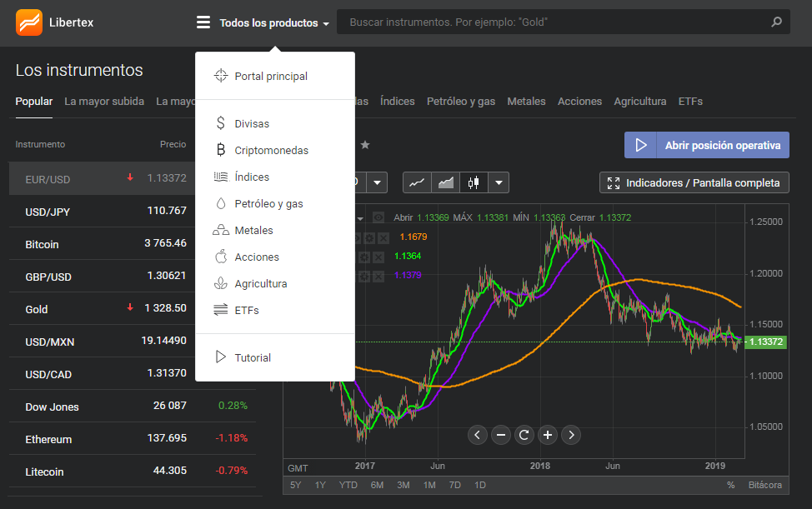Open Acciones tab in top bar
Screen dimensions: 812x509
579,102
